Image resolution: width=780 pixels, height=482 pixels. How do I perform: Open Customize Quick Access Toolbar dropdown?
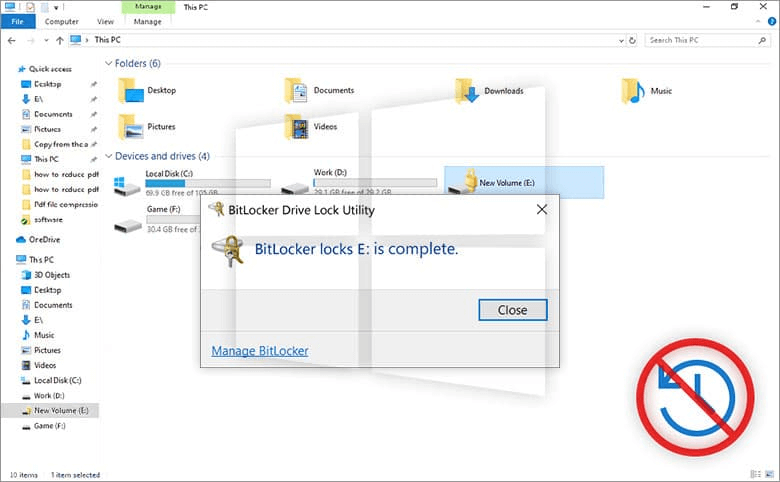(x=56, y=7)
